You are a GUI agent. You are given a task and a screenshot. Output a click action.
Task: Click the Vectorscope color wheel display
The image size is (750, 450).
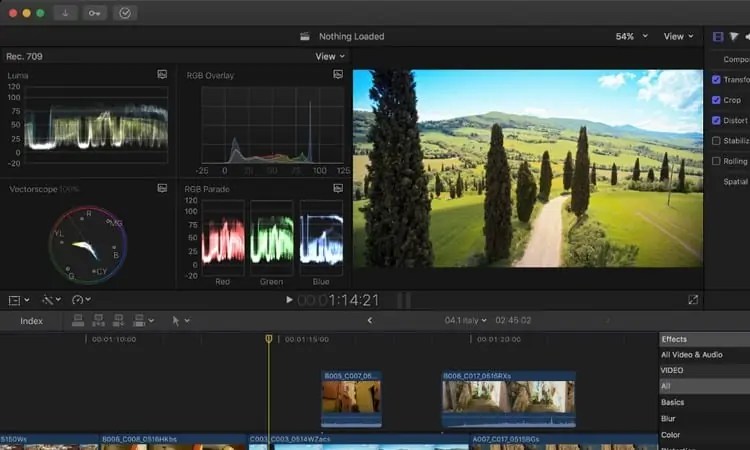[88, 245]
